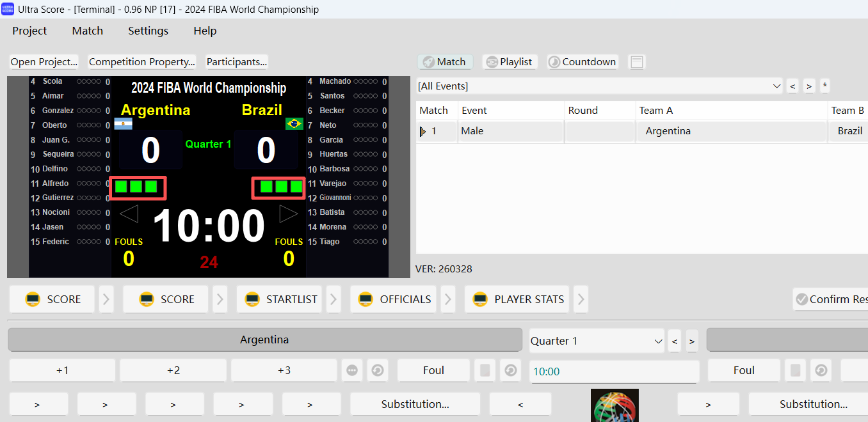Expand the chevron next to OFFICIALS
Viewport: 868px width, 422px height.
coord(447,299)
